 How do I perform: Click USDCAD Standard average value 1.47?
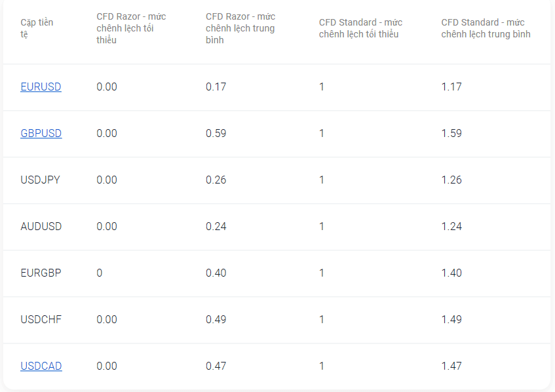pyautogui.click(x=451, y=366)
